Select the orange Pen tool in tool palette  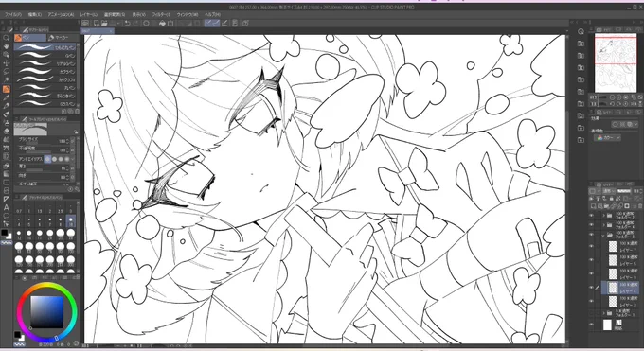pos(7,89)
